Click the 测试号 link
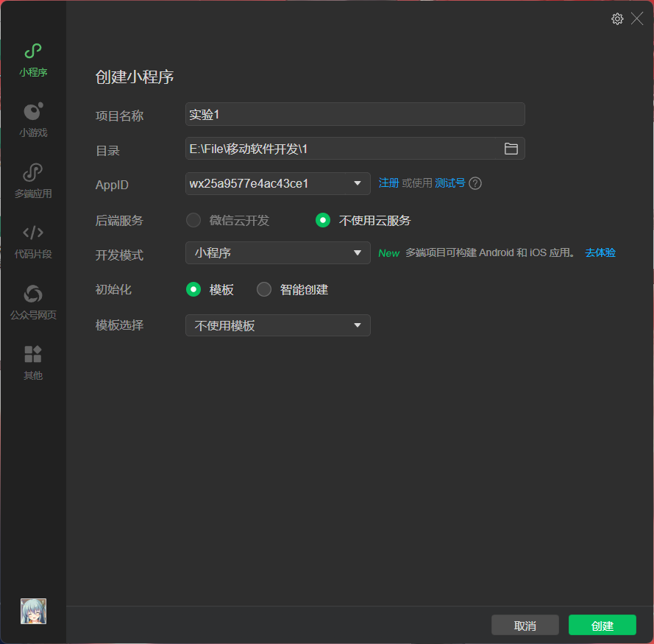 pyautogui.click(x=449, y=183)
